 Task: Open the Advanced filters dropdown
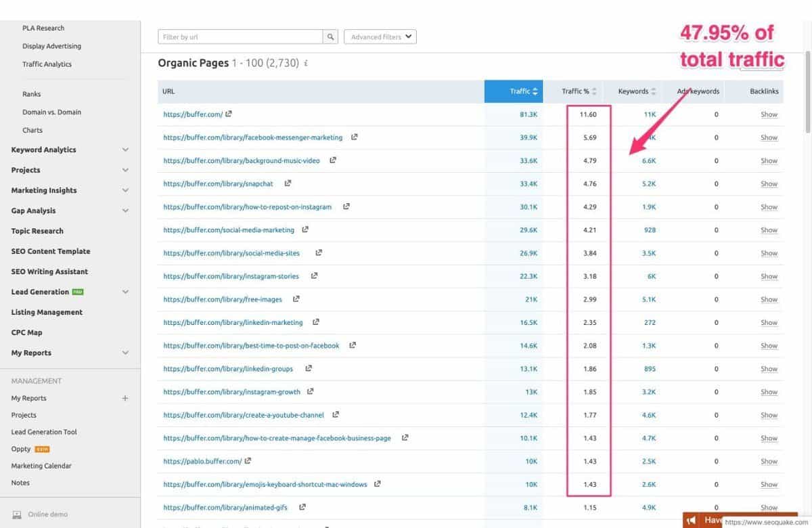380,37
